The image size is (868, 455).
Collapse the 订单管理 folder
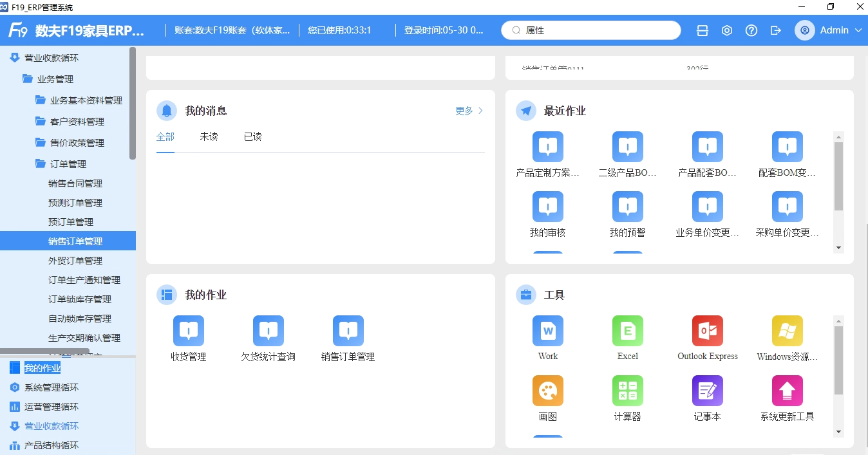pyautogui.click(x=61, y=164)
